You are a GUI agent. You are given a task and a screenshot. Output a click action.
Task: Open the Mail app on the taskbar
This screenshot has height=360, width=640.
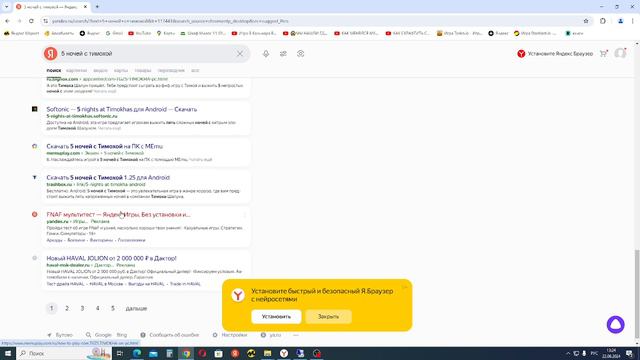[153, 353]
